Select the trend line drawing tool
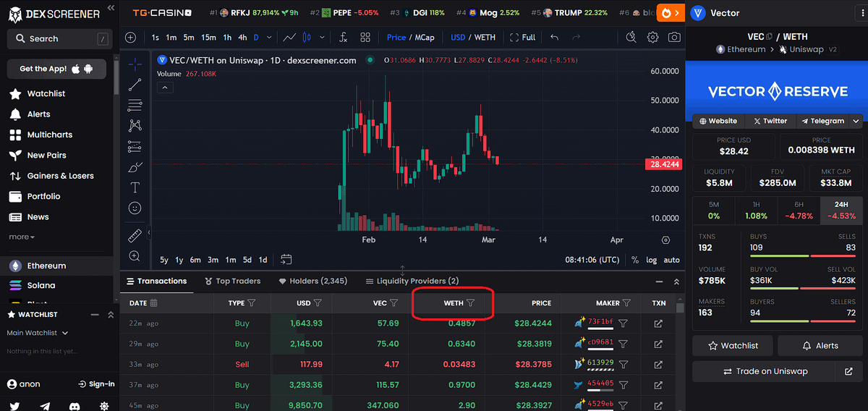The width and height of the screenshot is (868, 411). [135, 85]
